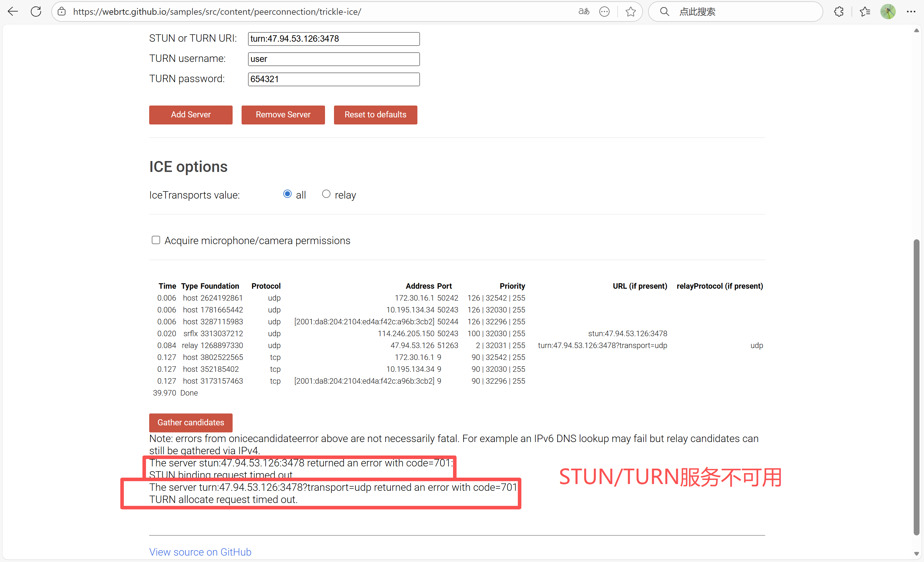Open the browser Extensions icon
This screenshot has height=562, width=924.
click(839, 11)
